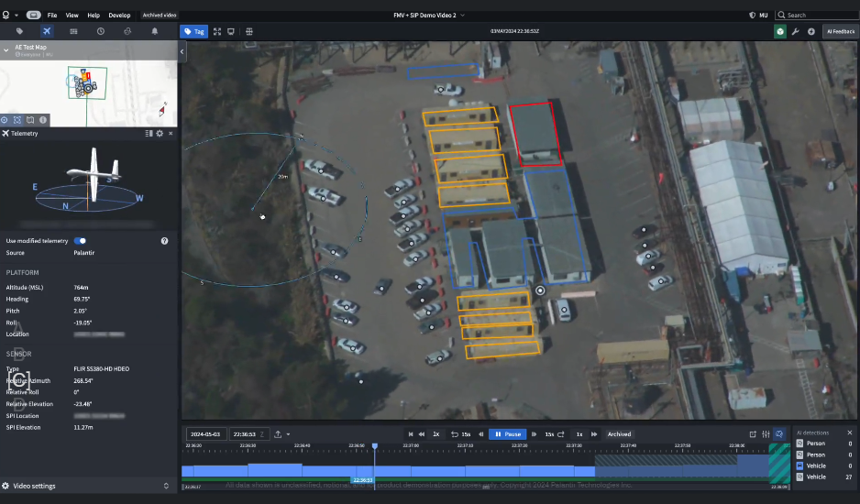Jump forward 15s in the video
Screen dimensions: 860x504
555,434
